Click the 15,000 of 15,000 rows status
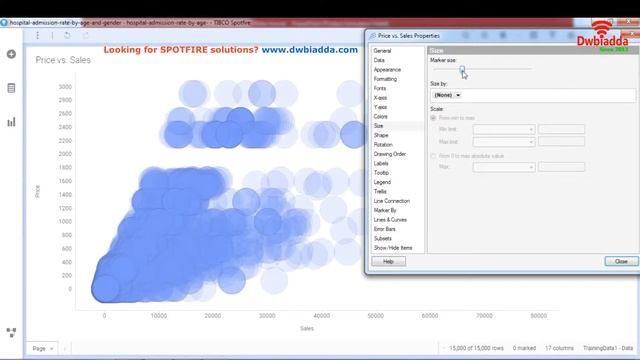Screen dimensions: 640x360 click(476, 349)
